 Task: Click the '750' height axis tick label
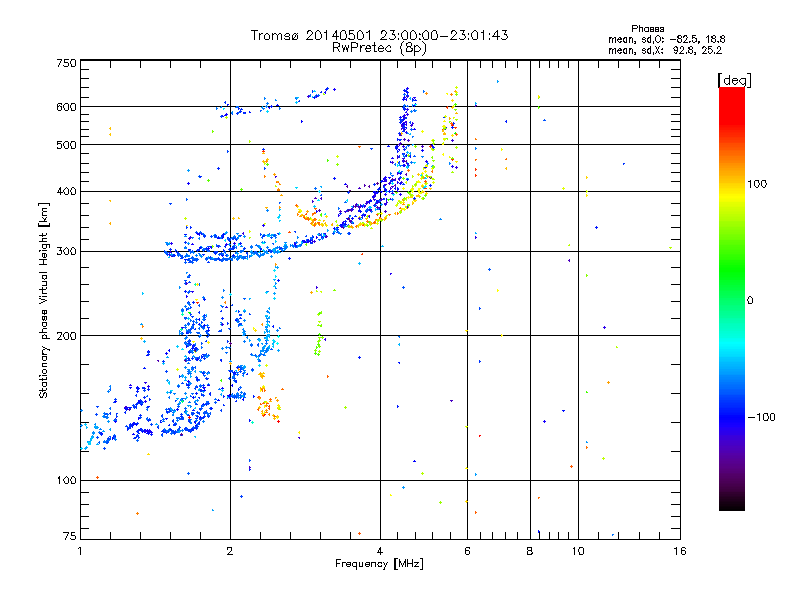coord(66,63)
